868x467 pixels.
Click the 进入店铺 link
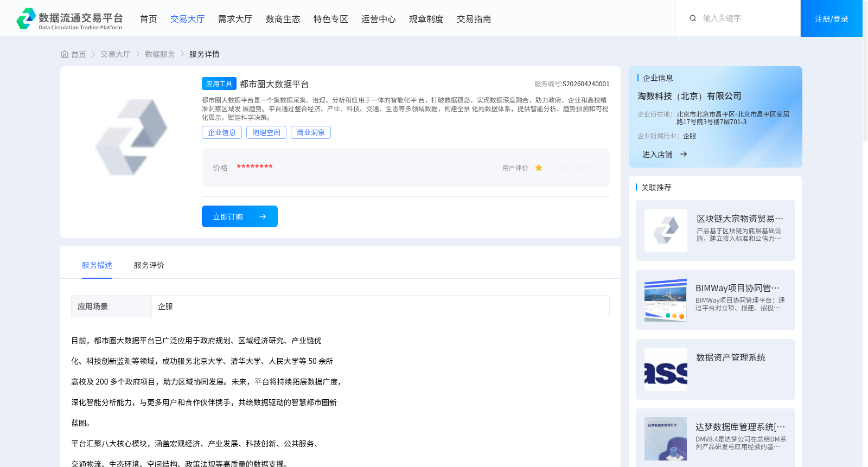(x=658, y=155)
